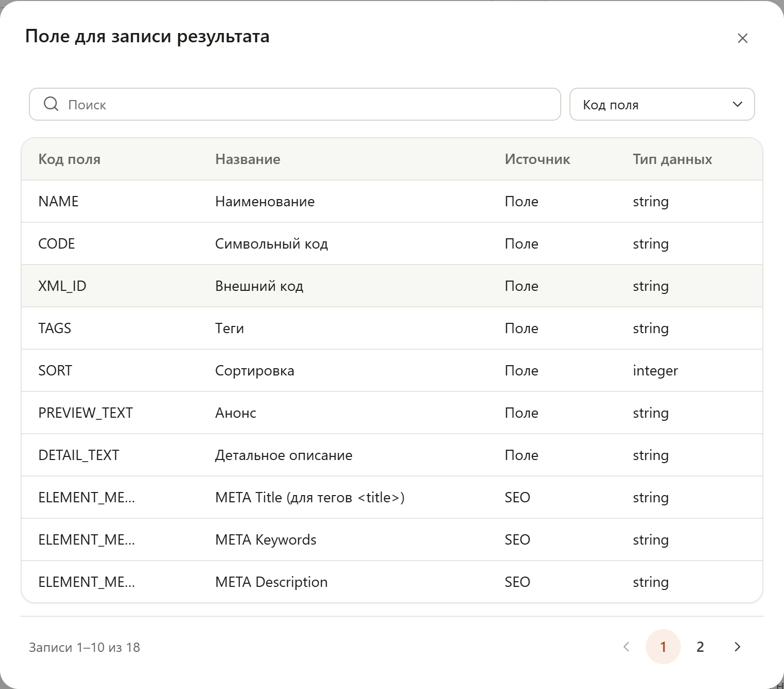This screenshot has width=784, height=689.
Task: Select the Анонс name cell
Action: coord(236,413)
